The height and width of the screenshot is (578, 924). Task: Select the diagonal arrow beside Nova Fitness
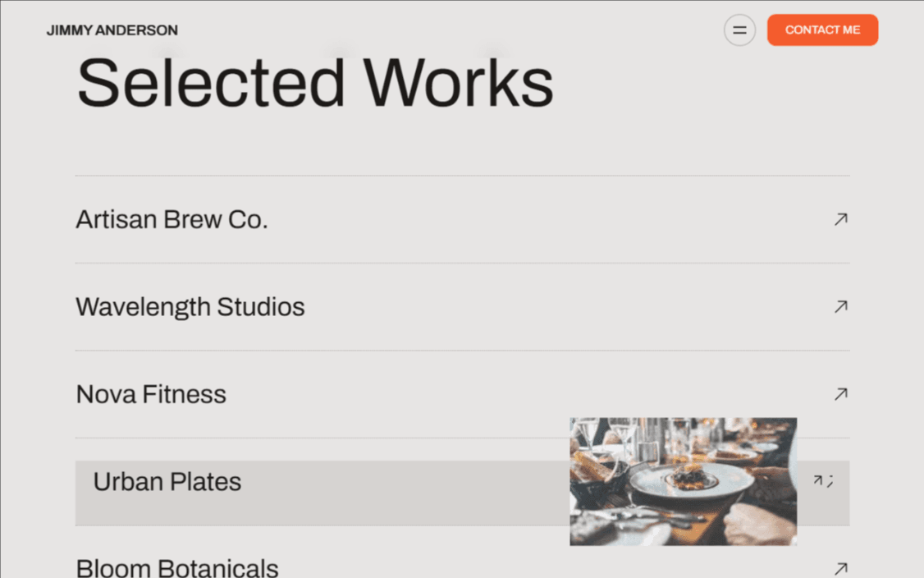tap(839, 394)
